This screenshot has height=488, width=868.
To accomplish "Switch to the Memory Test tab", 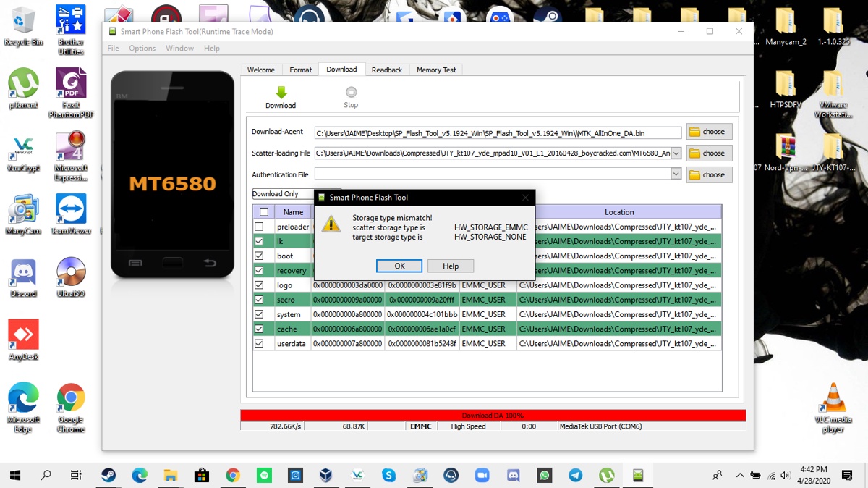I will 436,70.
